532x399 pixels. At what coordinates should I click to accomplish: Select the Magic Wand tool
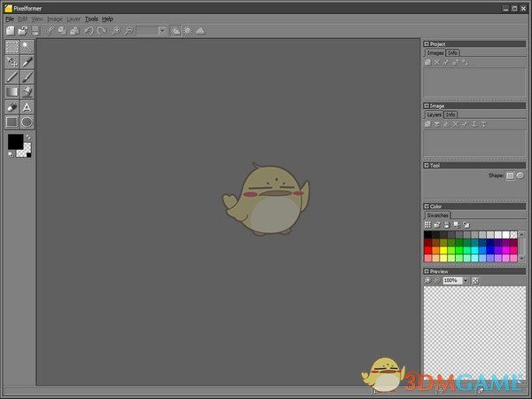click(x=27, y=47)
